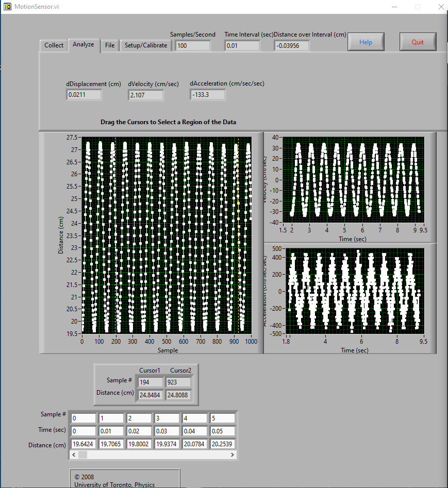Viewport: 448px width, 488px height.
Task: Close the MotionSensor.vi window
Action: click(441, 7)
